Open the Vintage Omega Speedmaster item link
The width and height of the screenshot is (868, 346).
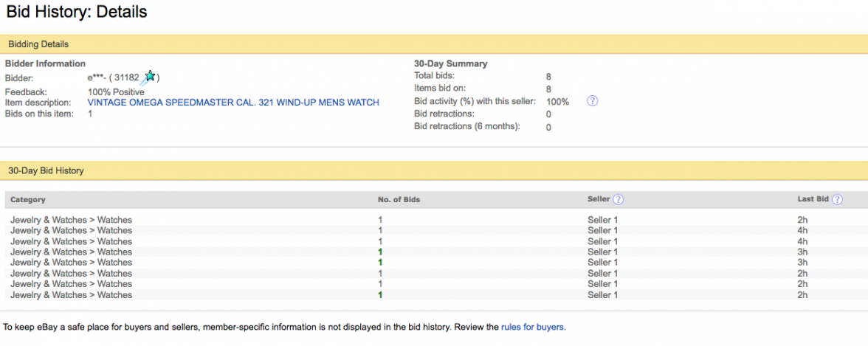click(233, 103)
